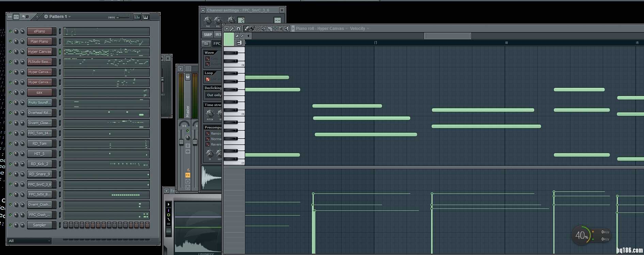Image resolution: width=644 pixels, height=255 pixels.
Task: Pick the Select tool in piano roll toolbar
Action: point(275,29)
